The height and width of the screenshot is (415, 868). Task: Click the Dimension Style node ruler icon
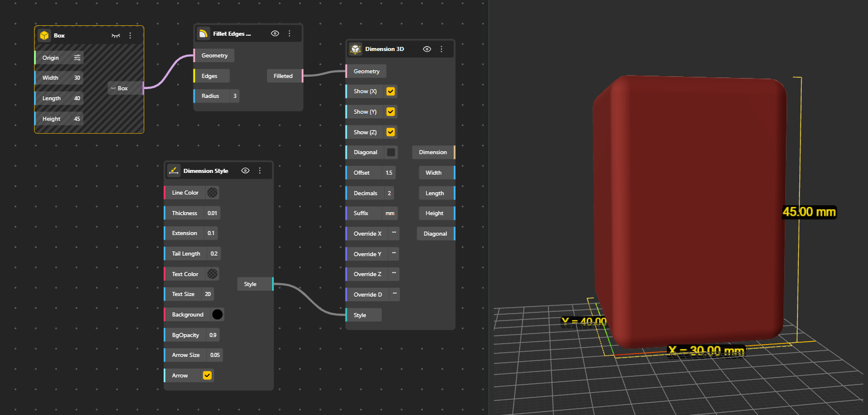pos(174,171)
